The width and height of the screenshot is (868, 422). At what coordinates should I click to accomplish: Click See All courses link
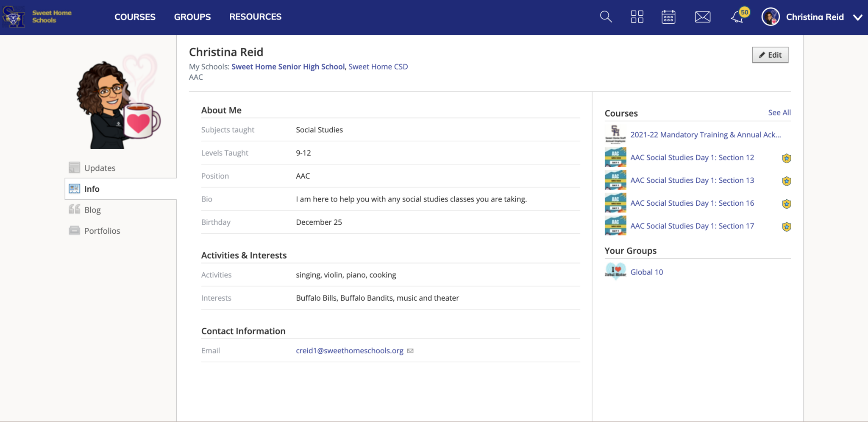779,112
